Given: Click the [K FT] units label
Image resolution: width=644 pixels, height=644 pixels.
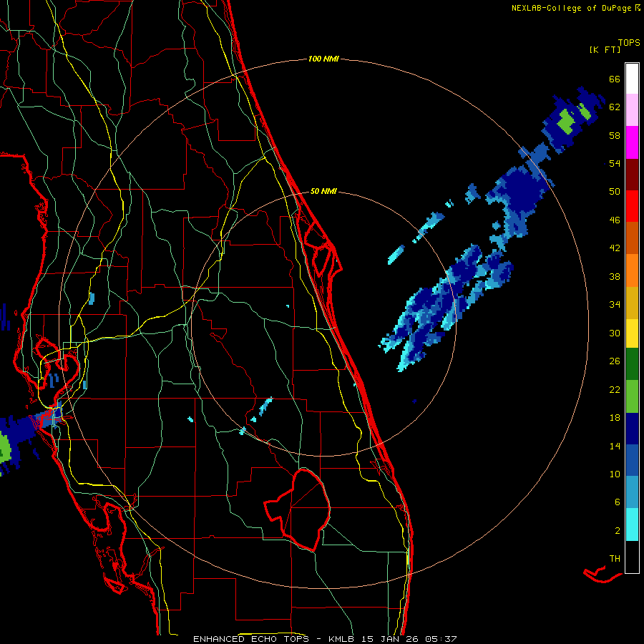Looking at the screenshot, I should 605,49.
